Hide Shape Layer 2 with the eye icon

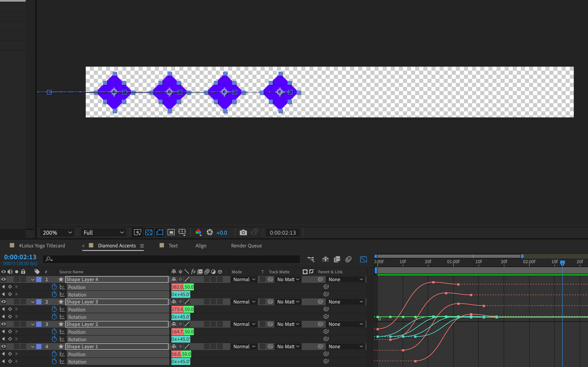3,324
